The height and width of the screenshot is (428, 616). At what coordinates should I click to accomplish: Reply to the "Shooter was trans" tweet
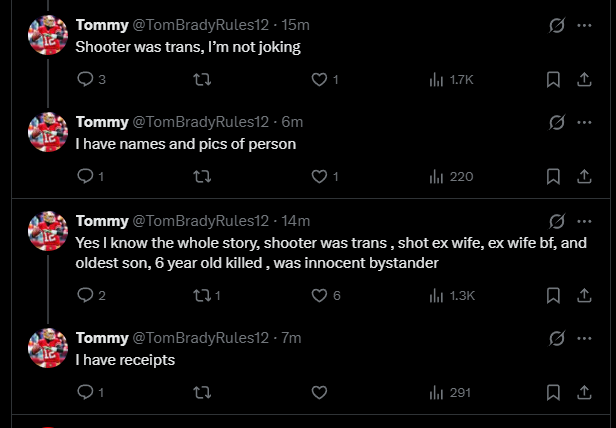pos(85,80)
